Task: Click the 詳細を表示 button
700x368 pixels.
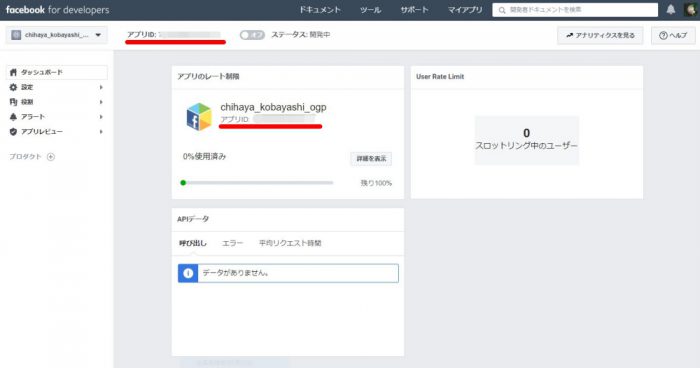Action: point(371,159)
